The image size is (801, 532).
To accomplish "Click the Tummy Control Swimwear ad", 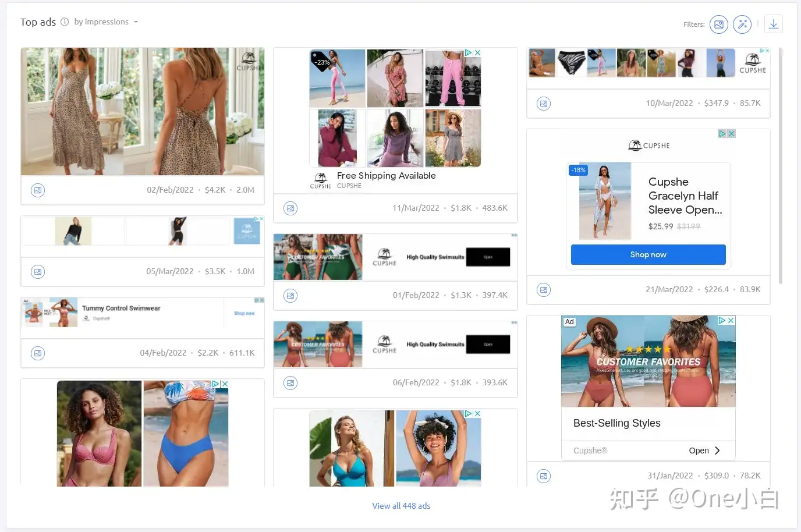I will point(143,312).
